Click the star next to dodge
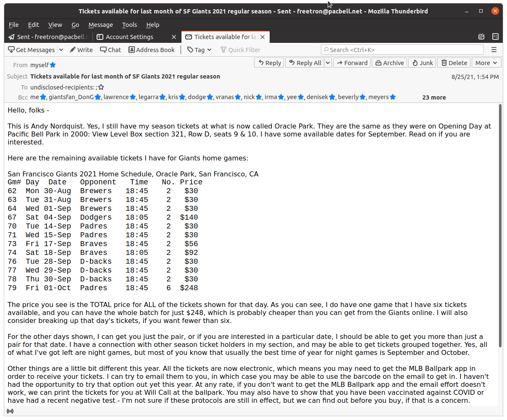 (x=210, y=97)
